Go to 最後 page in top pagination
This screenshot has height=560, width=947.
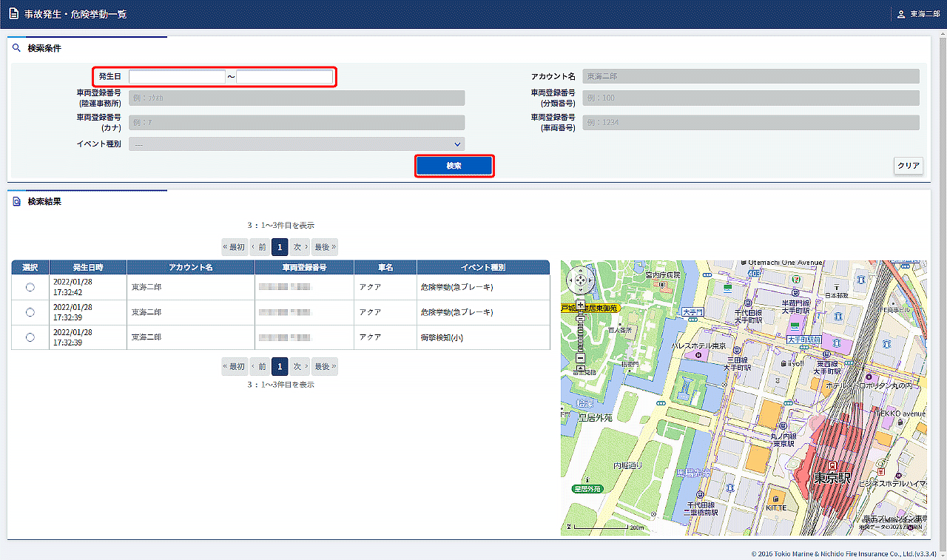click(x=325, y=247)
